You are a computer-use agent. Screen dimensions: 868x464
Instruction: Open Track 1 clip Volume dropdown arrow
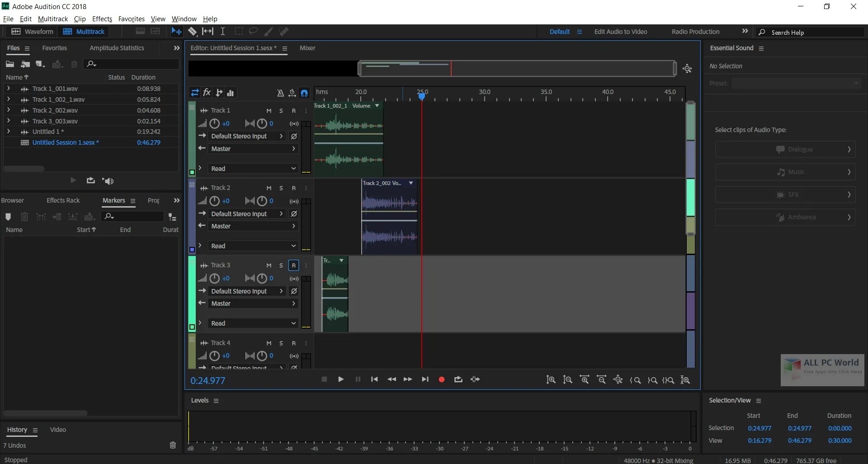tap(377, 106)
